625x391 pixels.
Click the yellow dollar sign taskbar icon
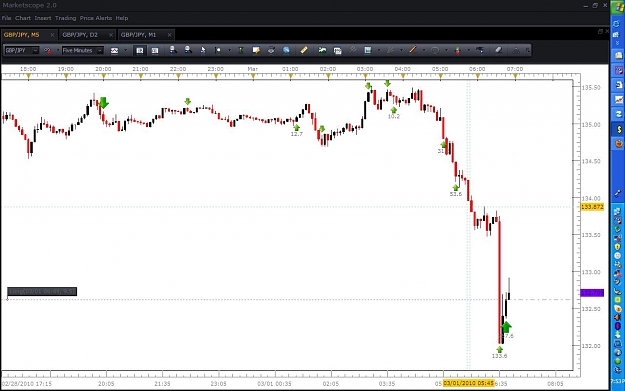click(619, 129)
